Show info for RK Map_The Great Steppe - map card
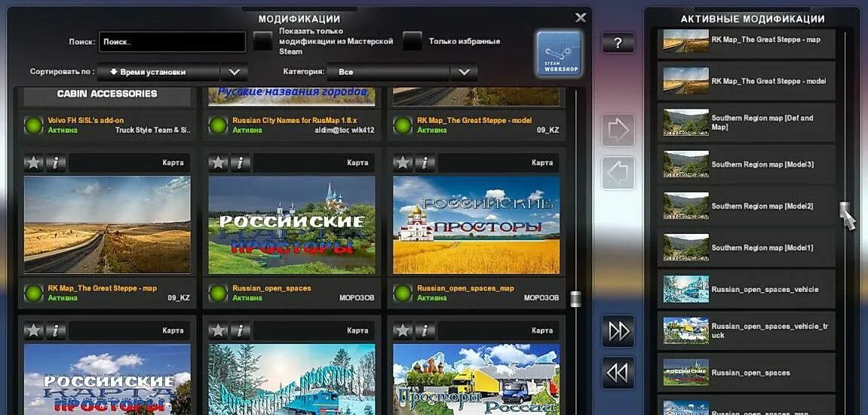The height and width of the screenshot is (415, 868). pyautogui.click(x=56, y=163)
